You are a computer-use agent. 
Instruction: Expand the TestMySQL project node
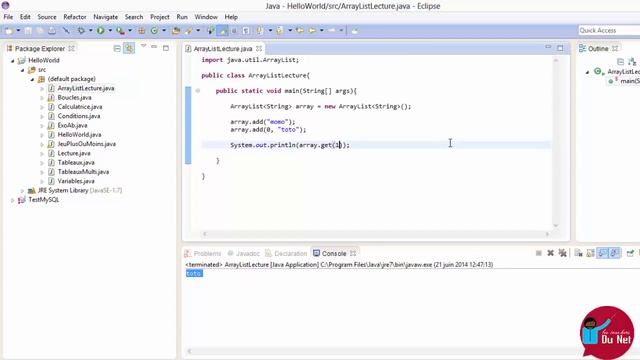click(13, 200)
